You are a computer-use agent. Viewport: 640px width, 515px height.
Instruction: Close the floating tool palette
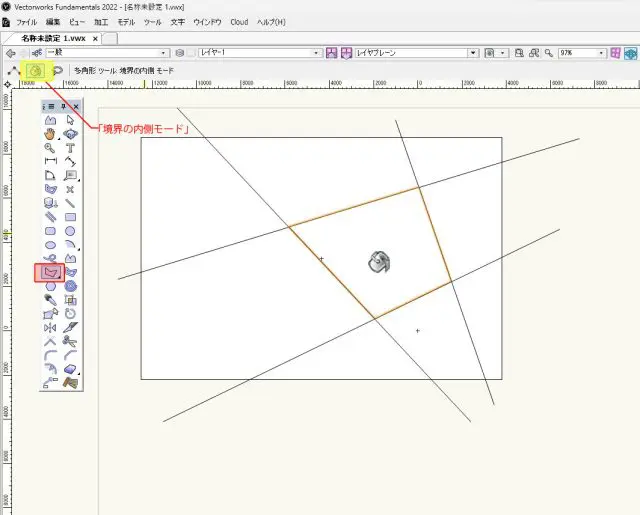[76, 105]
